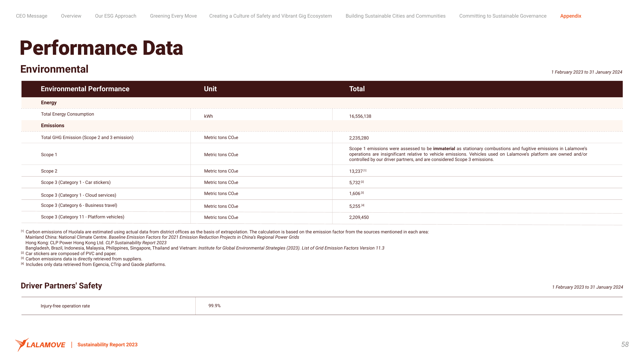Go to the Overview tab
This screenshot has width=644, height=362.
[x=71, y=16]
